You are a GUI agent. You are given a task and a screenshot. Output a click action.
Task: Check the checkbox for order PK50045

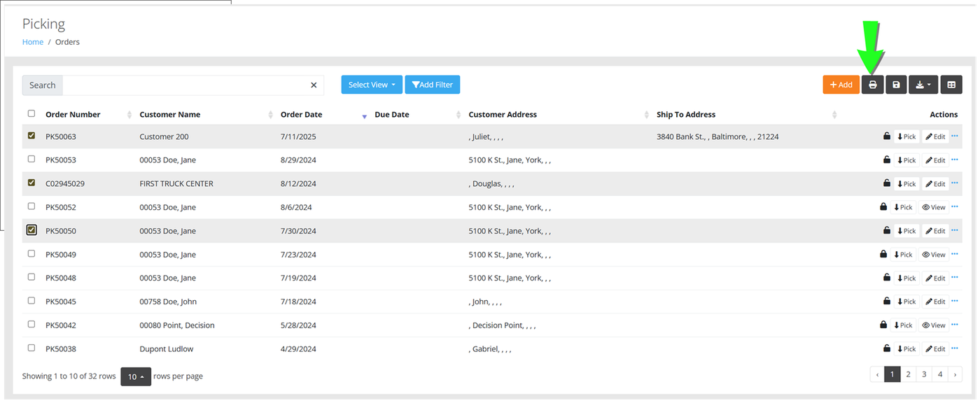tap(31, 300)
